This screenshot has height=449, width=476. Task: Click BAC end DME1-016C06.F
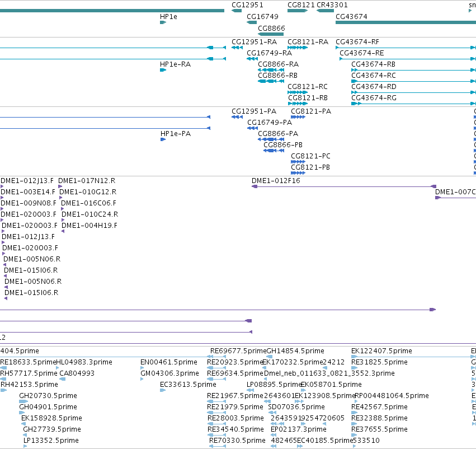(88, 203)
